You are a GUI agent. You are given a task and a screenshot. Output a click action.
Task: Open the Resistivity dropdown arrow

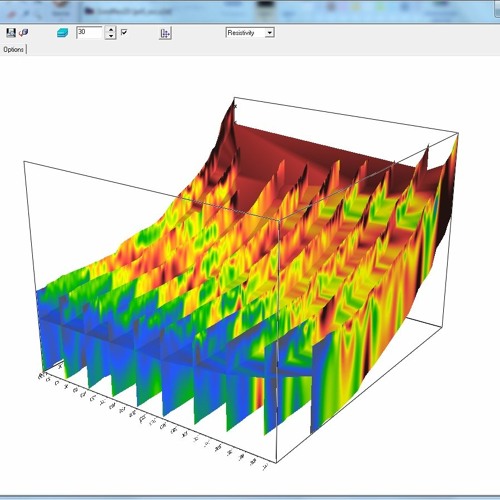click(x=270, y=33)
